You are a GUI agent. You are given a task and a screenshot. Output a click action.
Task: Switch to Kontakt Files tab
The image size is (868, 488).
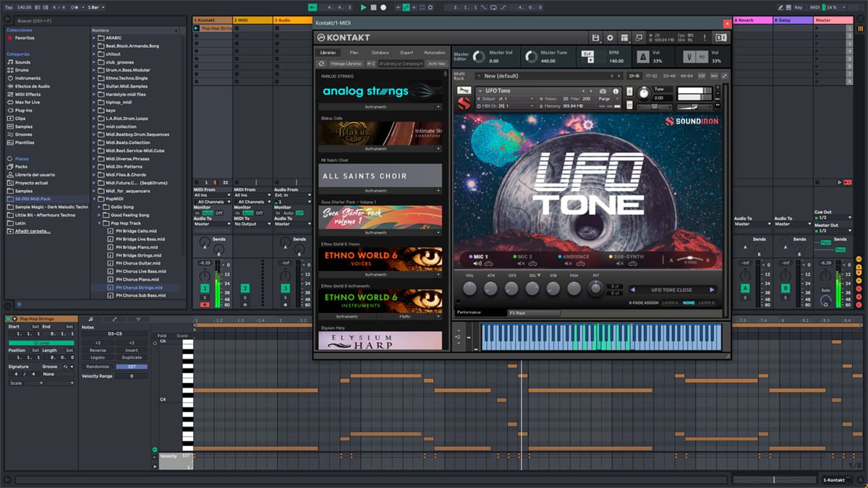pos(354,53)
